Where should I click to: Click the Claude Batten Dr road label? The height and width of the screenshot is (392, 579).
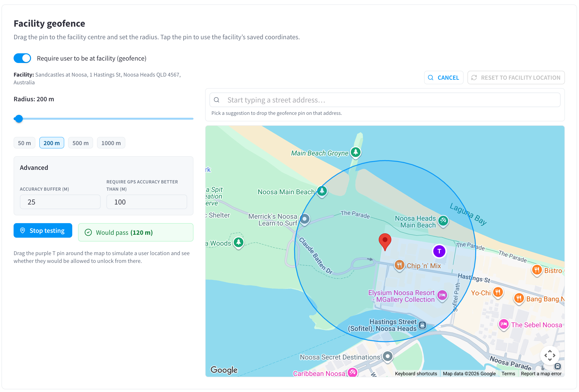click(x=316, y=256)
